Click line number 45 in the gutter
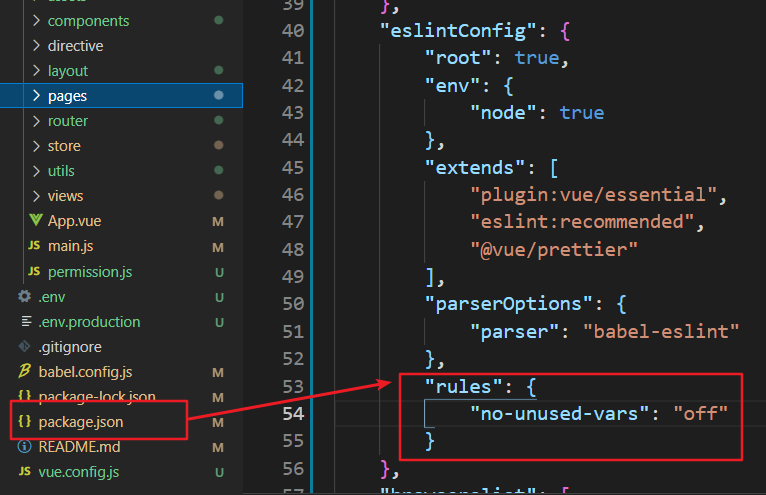Viewport: 766px width, 495px height. click(293, 168)
